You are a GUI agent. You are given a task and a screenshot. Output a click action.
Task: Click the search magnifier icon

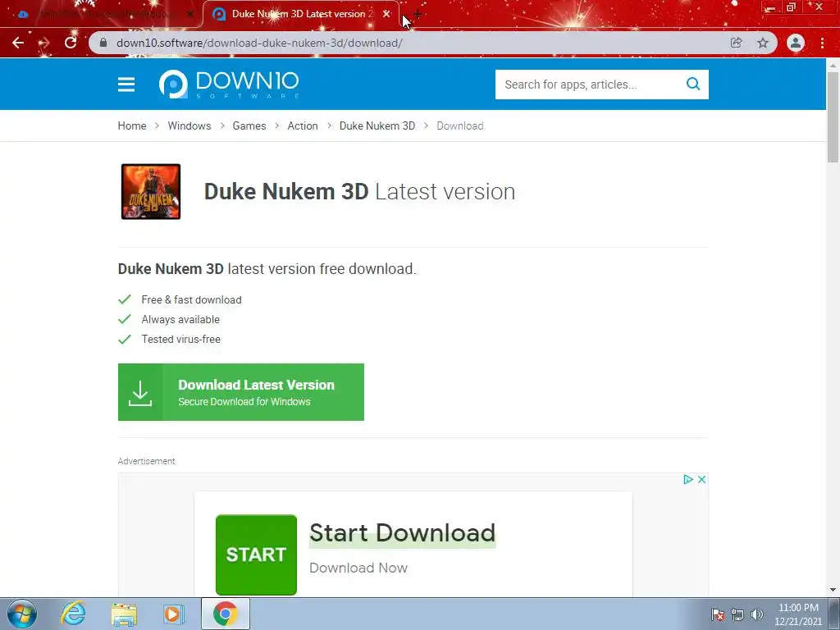[x=693, y=84]
